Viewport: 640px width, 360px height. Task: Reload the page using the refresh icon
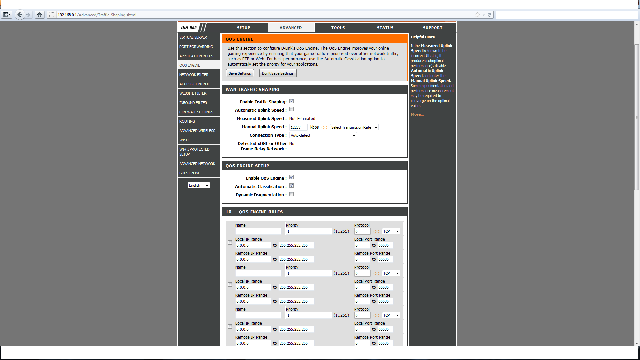click(489, 15)
